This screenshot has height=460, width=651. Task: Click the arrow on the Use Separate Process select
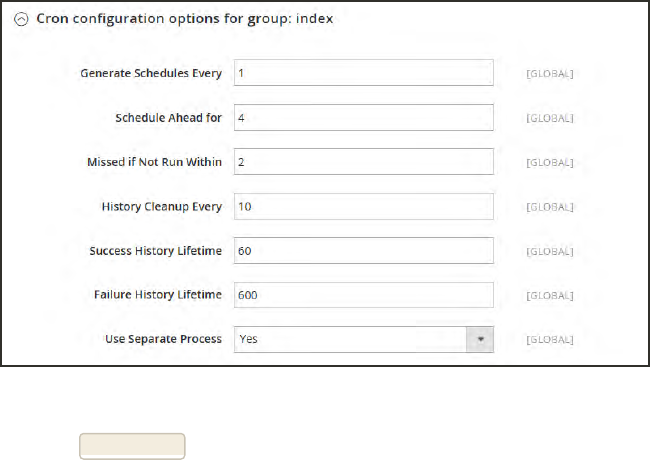pyautogui.click(x=481, y=339)
